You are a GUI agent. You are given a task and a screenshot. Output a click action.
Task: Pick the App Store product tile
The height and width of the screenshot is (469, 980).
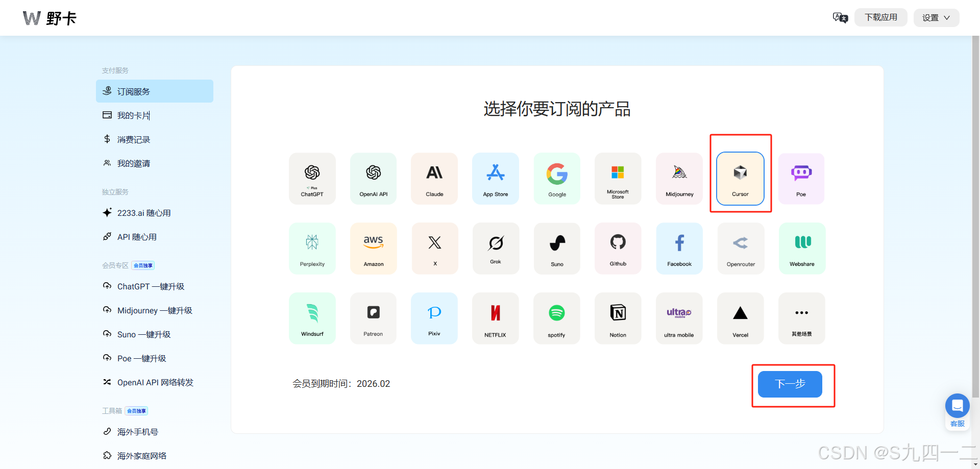[x=496, y=179]
